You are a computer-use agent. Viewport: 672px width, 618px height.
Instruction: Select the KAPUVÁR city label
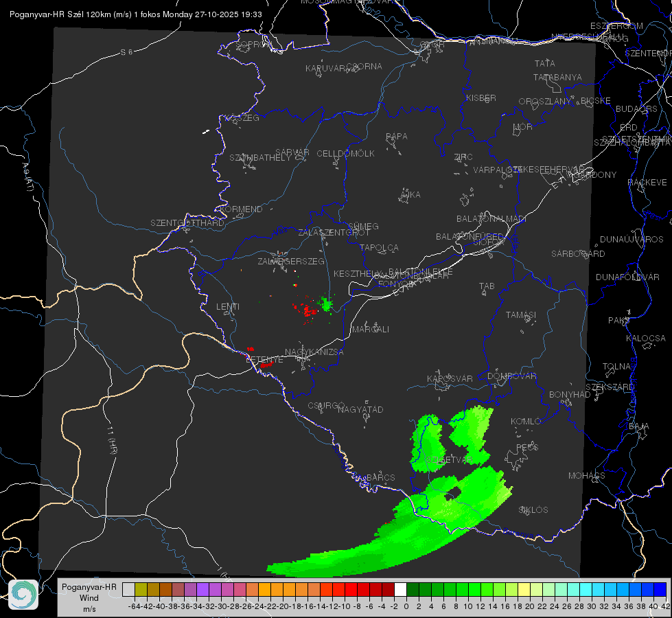tap(325, 69)
